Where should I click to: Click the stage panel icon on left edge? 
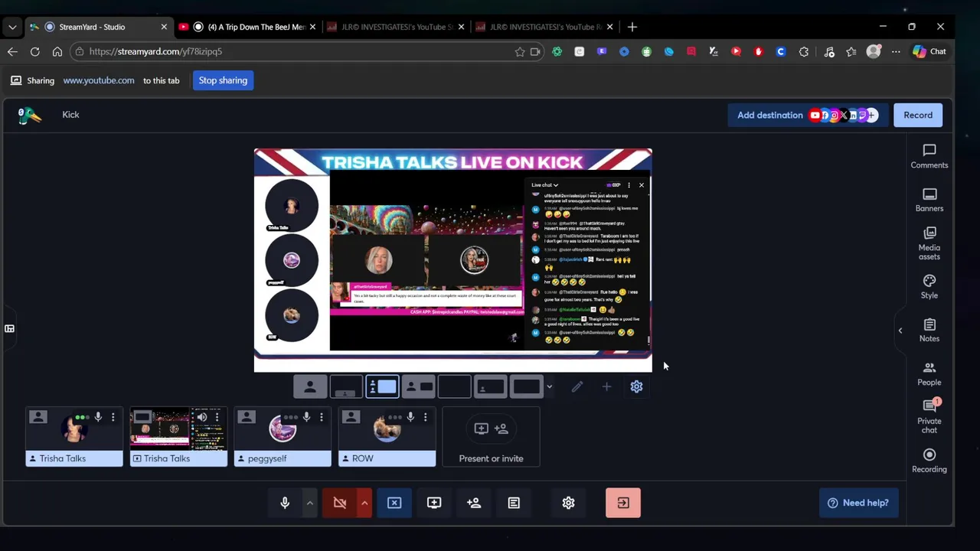(x=9, y=328)
